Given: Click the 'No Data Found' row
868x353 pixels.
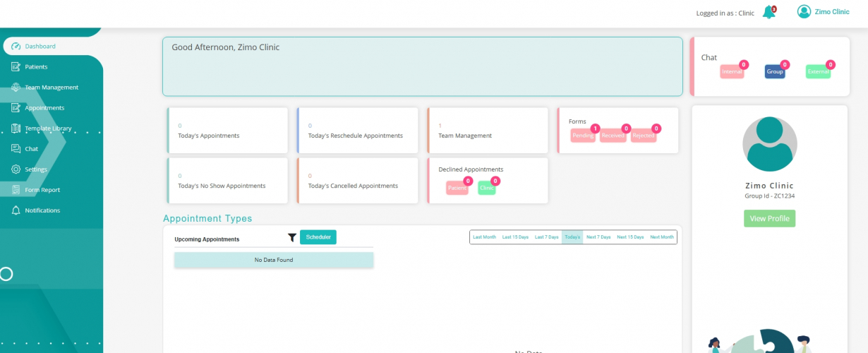Looking at the screenshot, I should tap(274, 260).
